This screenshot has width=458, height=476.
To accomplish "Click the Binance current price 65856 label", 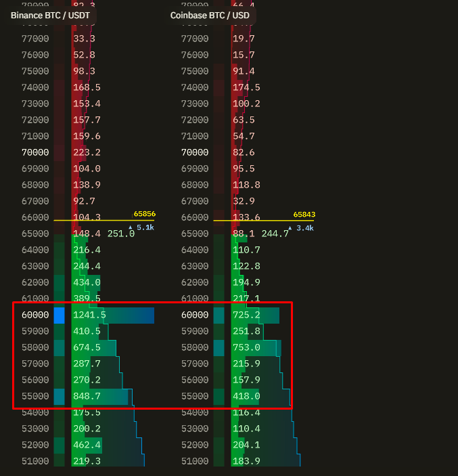I will click(x=144, y=214).
